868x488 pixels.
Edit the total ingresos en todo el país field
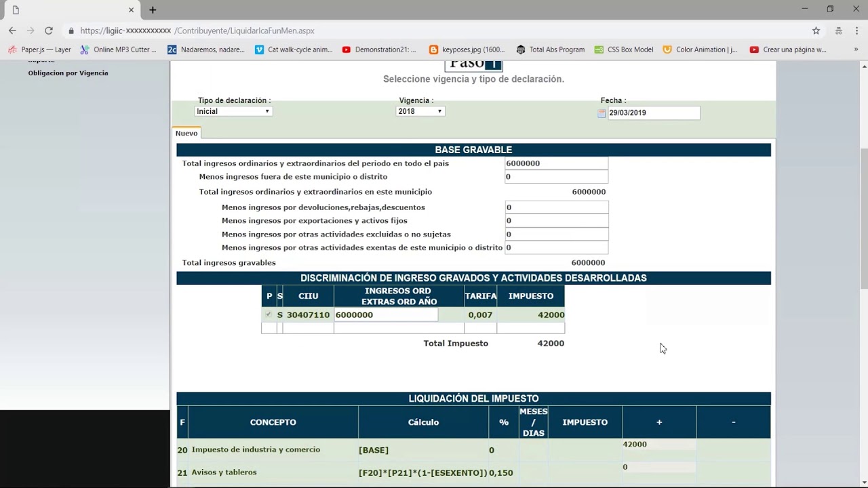tap(556, 163)
